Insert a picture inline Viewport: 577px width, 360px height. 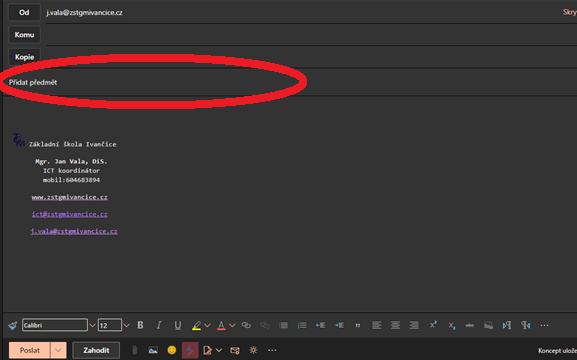click(153, 350)
